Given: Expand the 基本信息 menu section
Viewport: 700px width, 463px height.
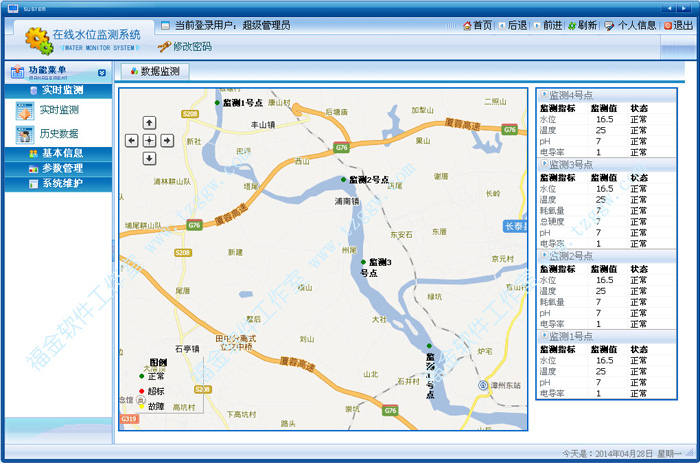Looking at the screenshot, I should [58, 154].
